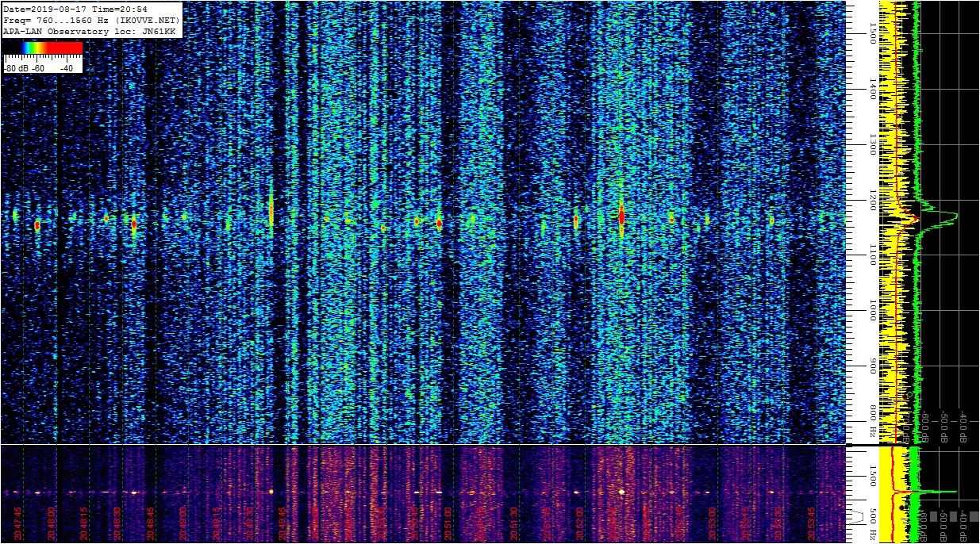Image resolution: width=980 pixels, height=544 pixels.
Task: Click the 20:52:00 time marker
Action: point(581,524)
